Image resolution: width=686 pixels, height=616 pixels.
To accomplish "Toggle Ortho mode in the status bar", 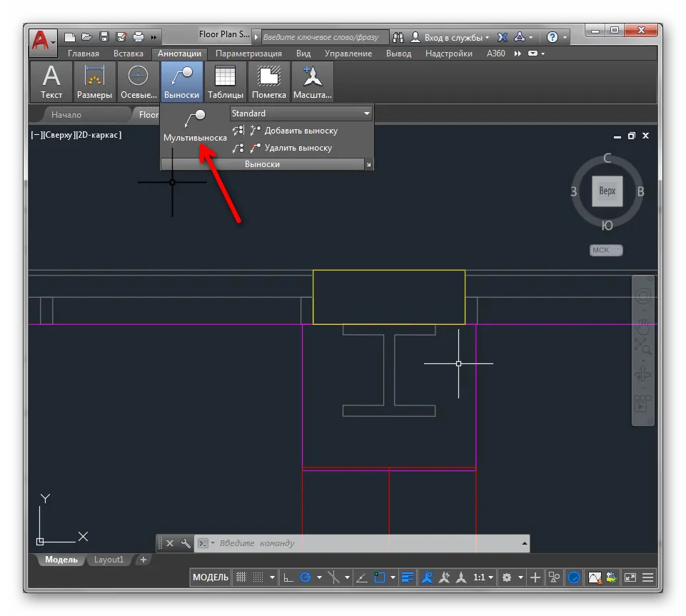I will tap(288, 578).
